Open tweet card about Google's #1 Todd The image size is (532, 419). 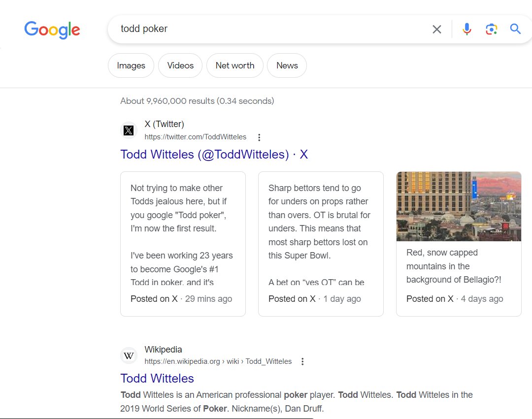click(x=183, y=244)
